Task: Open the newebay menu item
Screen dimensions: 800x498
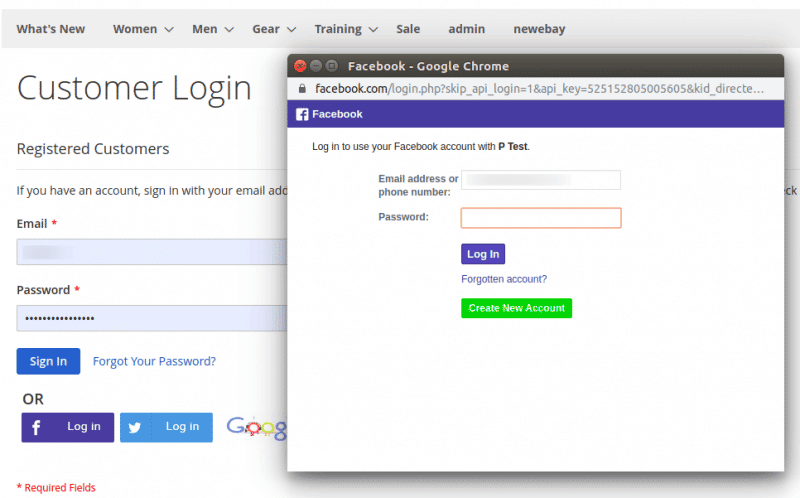Action: [x=539, y=29]
